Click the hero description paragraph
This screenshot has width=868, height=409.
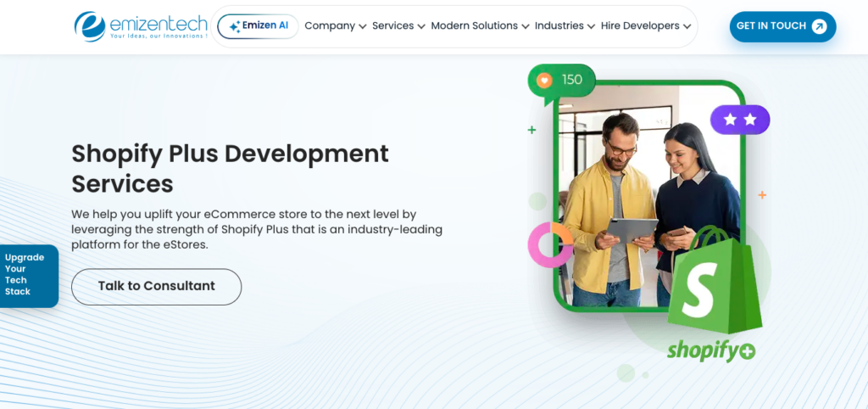tap(257, 229)
